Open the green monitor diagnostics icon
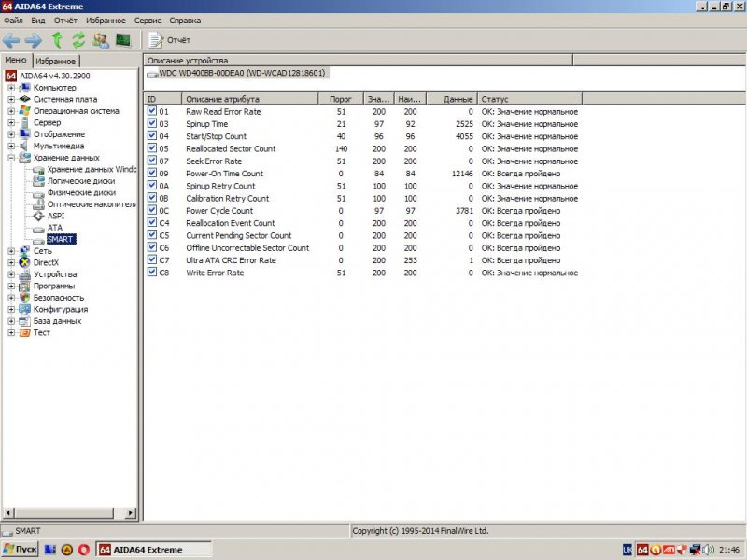Image resolution: width=747 pixels, height=560 pixels. point(122,40)
